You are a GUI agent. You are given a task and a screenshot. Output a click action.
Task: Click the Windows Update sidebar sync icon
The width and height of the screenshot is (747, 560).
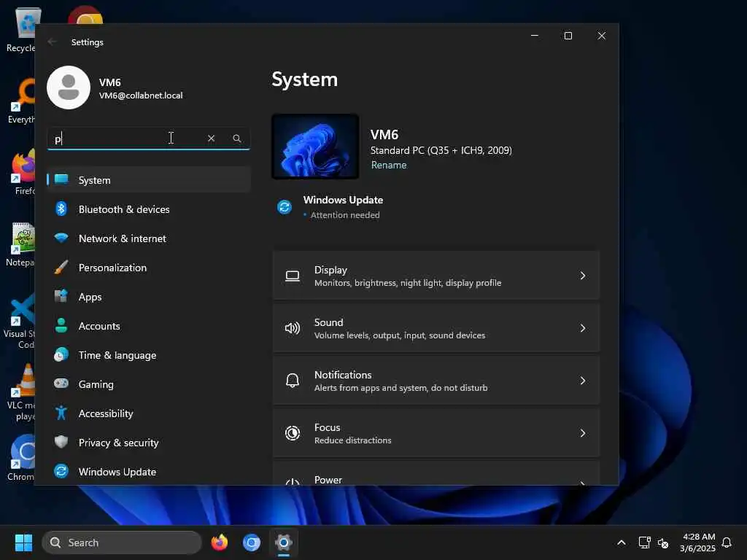click(61, 471)
